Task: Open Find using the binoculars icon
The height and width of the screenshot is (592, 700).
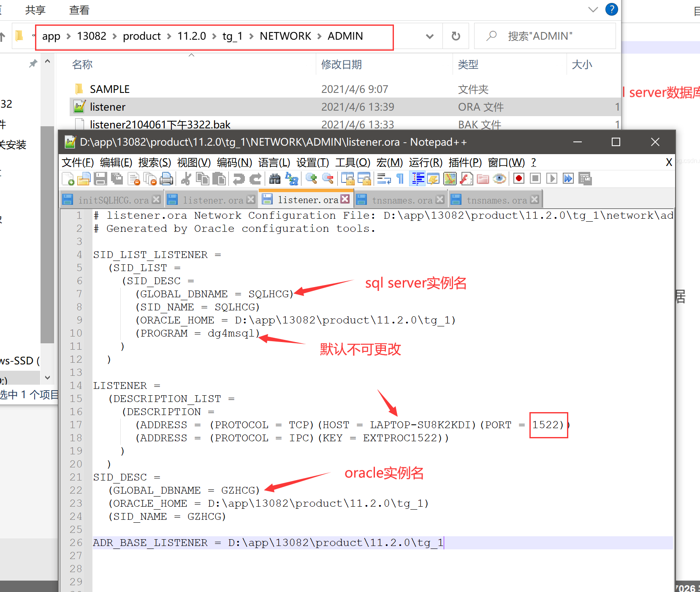Action: 275,179
